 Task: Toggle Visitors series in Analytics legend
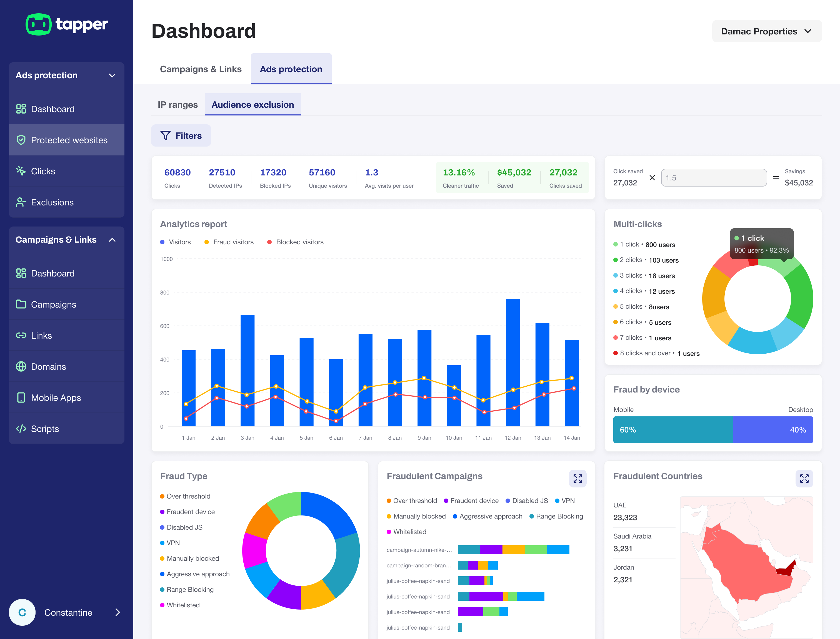pyautogui.click(x=176, y=242)
